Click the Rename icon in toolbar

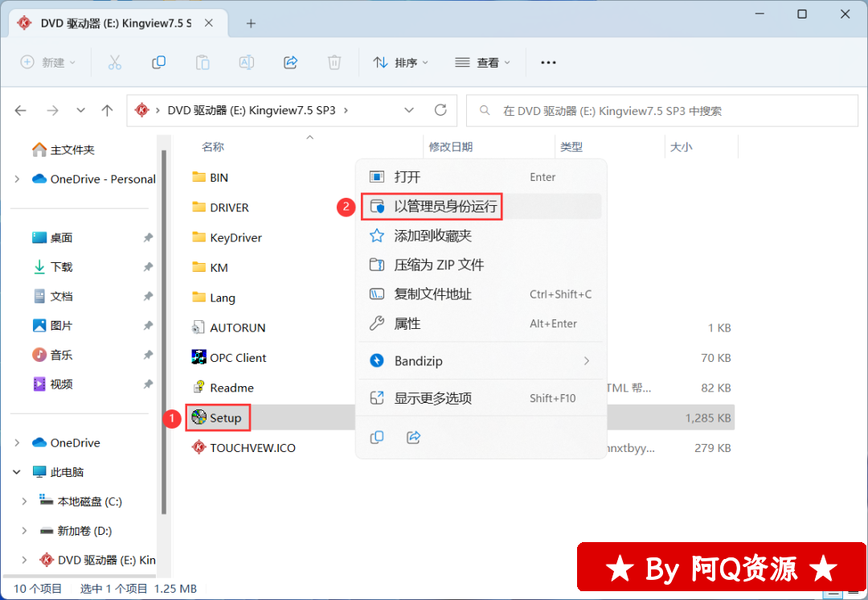(x=247, y=63)
